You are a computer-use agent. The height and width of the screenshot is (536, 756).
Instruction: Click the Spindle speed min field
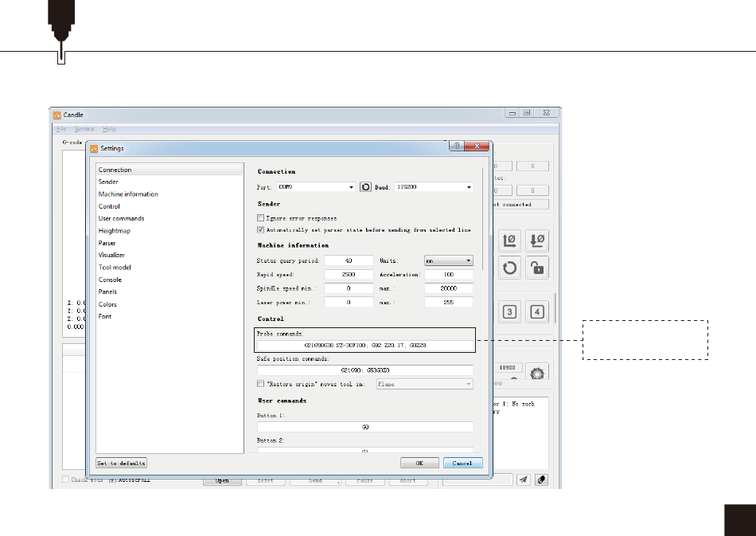349,288
